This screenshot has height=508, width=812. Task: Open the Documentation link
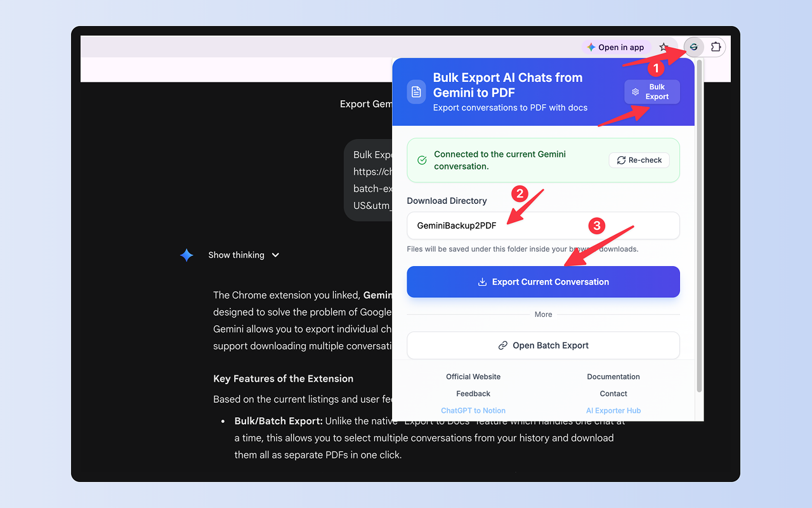click(x=613, y=377)
